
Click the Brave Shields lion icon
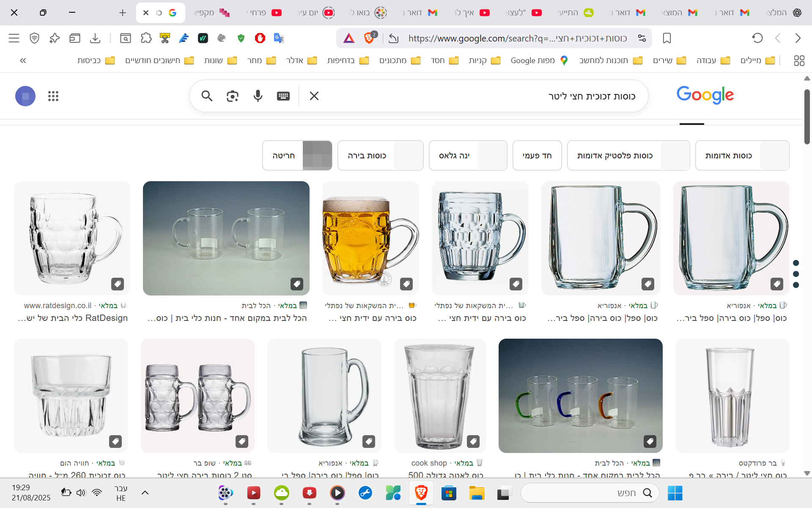click(x=369, y=38)
